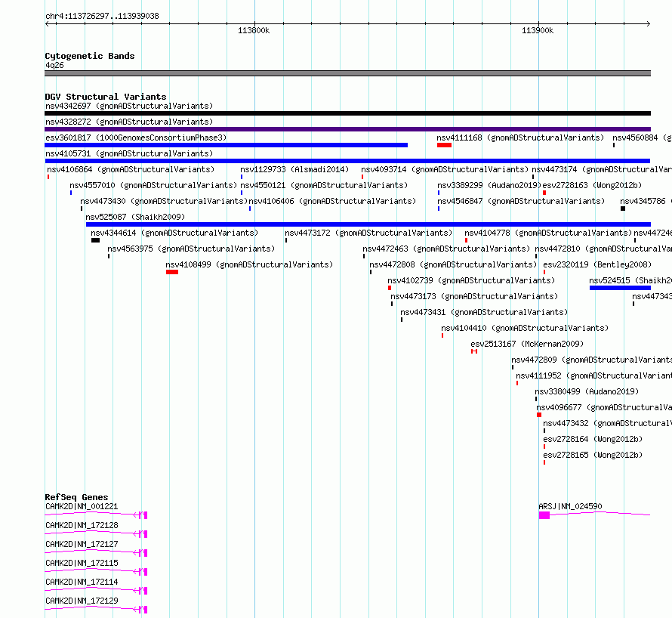Viewport: 672px width, 618px height.
Task: Open the nsv3389299 Audano2019 label
Action: click(x=489, y=185)
